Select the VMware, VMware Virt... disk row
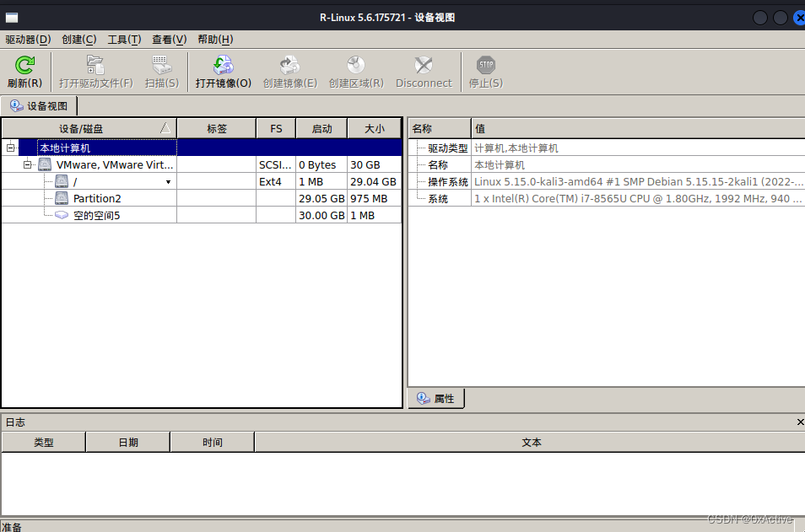805x532 pixels. coord(202,164)
